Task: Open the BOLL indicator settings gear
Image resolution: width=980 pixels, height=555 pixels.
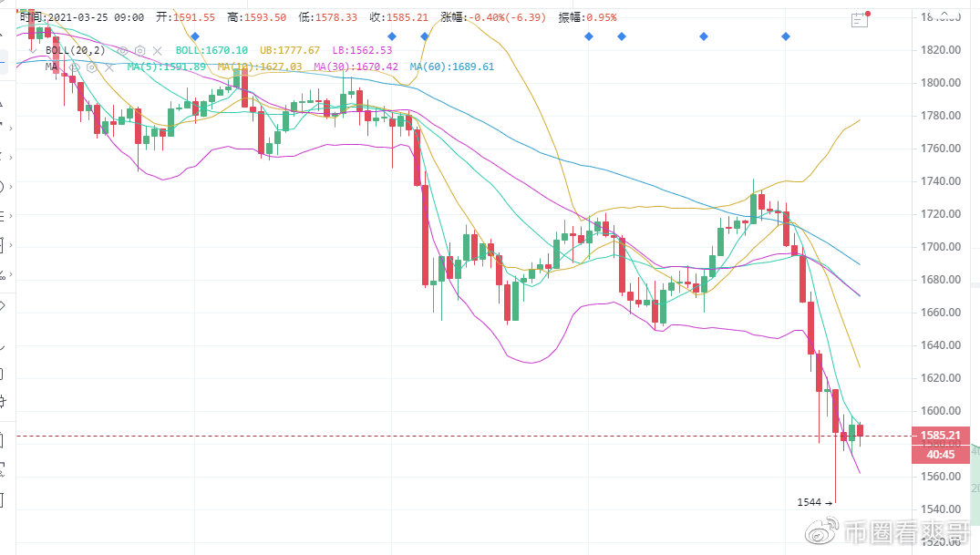Action: (139, 50)
